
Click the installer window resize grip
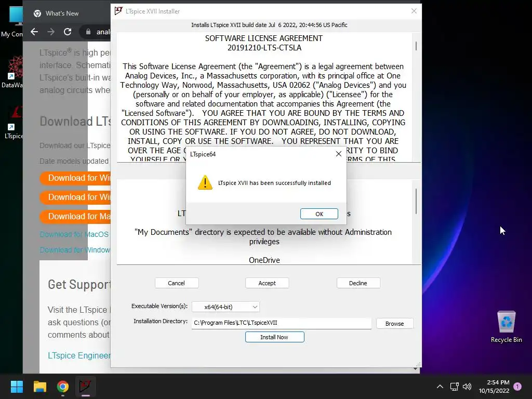pyautogui.click(x=418, y=364)
